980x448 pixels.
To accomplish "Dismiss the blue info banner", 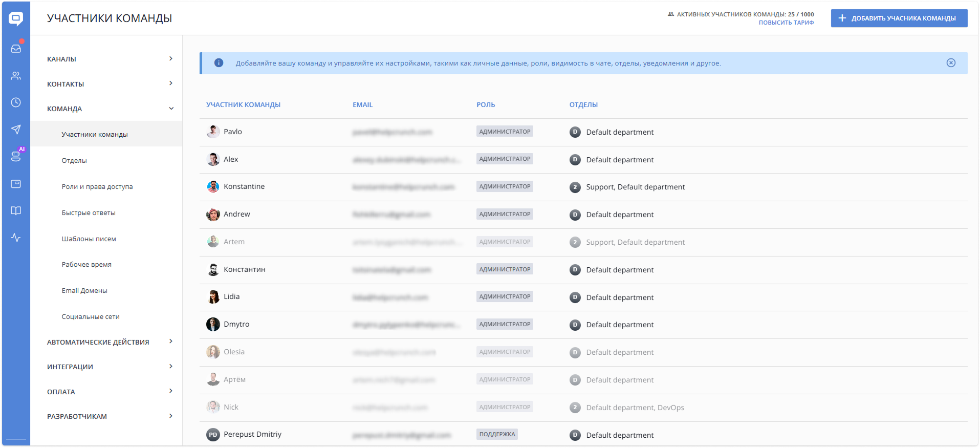I will click(951, 63).
